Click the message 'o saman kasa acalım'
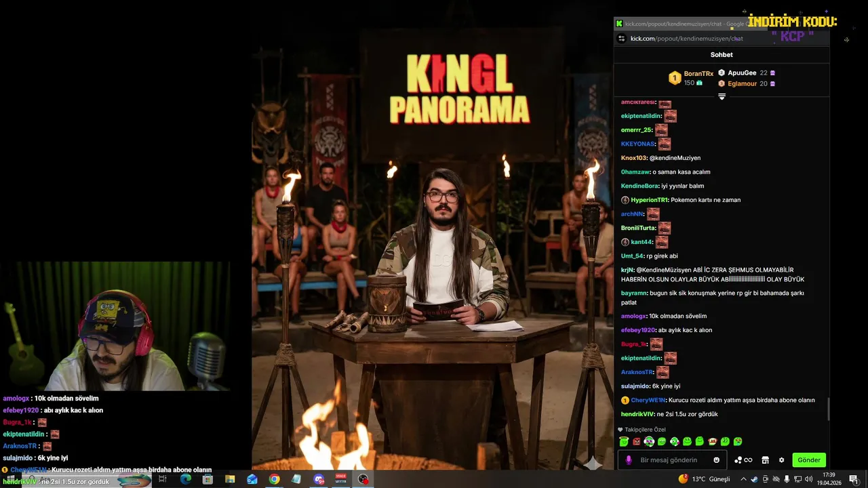868x488 pixels. pos(682,172)
